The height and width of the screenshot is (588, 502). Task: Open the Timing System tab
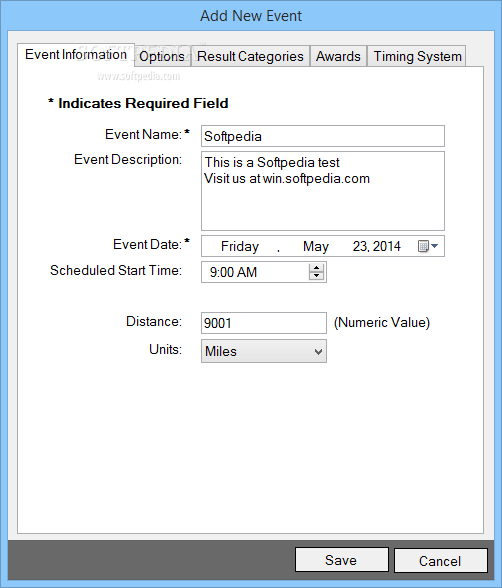[x=417, y=56]
